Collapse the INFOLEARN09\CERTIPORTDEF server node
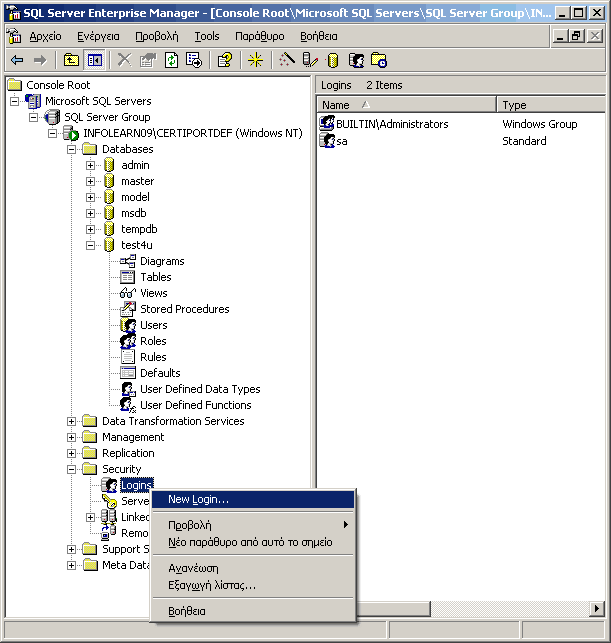This screenshot has height=643, width=611. [x=52, y=133]
